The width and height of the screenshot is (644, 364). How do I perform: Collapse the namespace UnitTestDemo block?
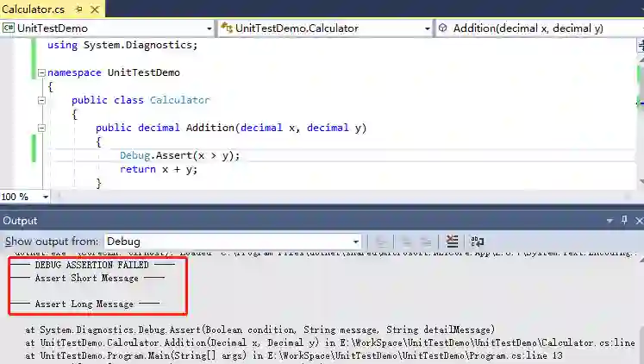click(x=41, y=72)
